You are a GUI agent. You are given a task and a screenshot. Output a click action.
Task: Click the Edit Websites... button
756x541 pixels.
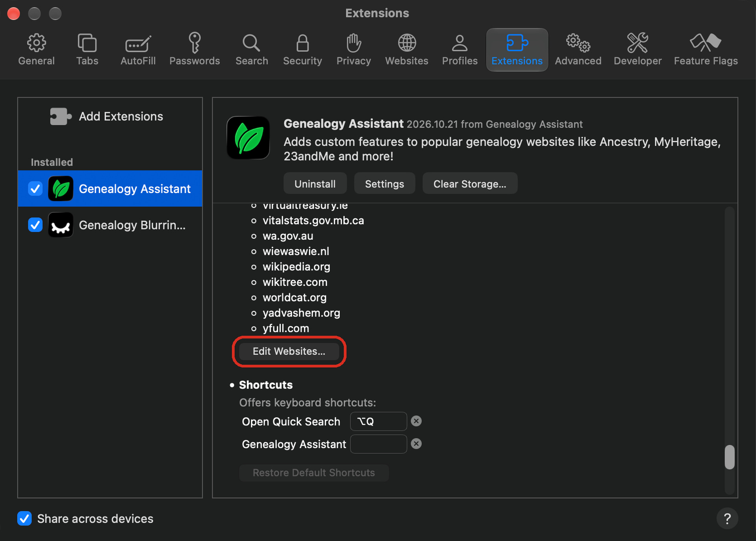(289, 351)
